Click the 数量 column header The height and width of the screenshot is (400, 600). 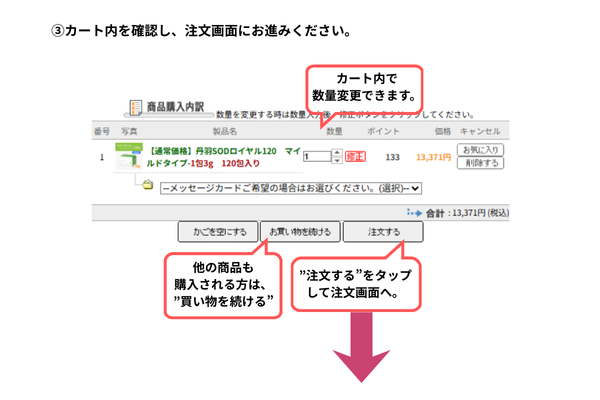point(335,131)
